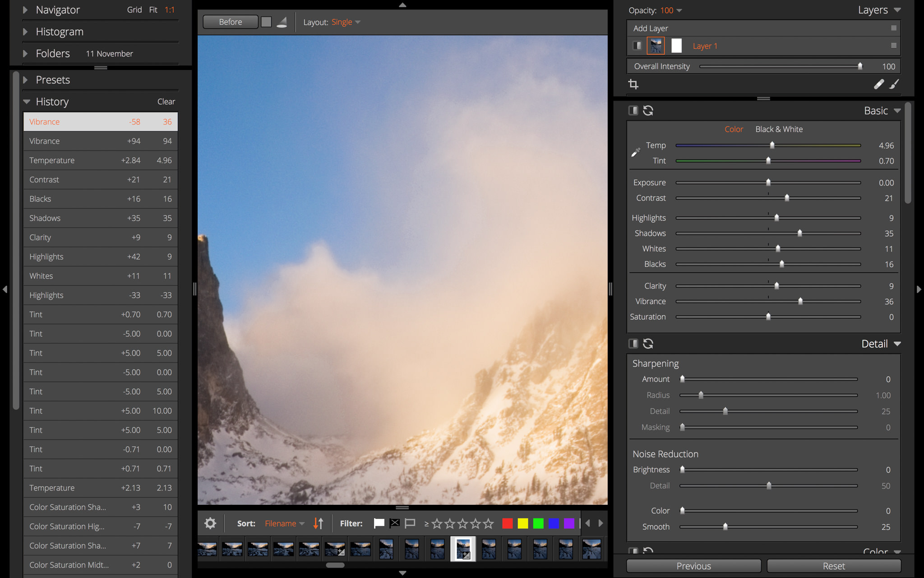Switch to Black & White mode

pyautogui.click(x=778, y=129)
